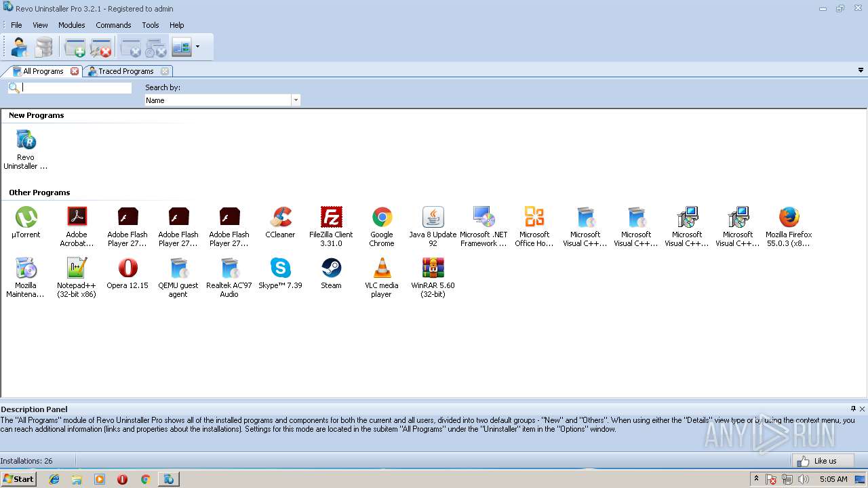
Task: Pin the Description Panel
Action: pos(853,409)
